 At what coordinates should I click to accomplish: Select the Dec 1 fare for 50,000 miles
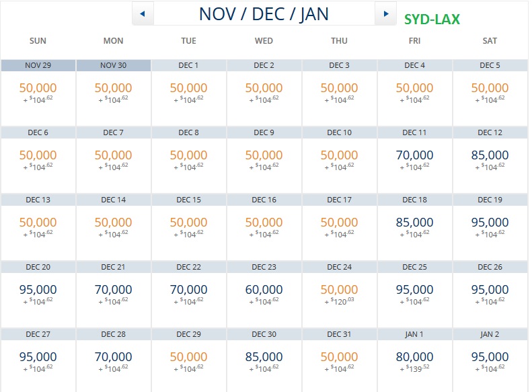188,92
